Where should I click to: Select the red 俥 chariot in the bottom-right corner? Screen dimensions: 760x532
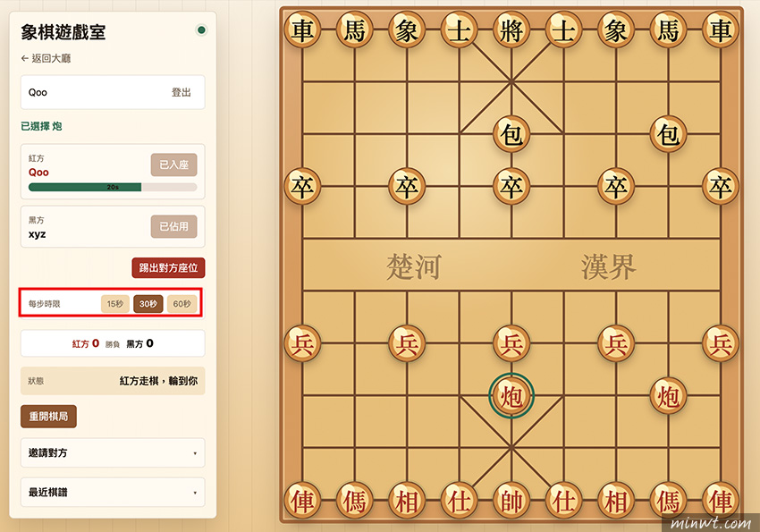coord(721,501)
